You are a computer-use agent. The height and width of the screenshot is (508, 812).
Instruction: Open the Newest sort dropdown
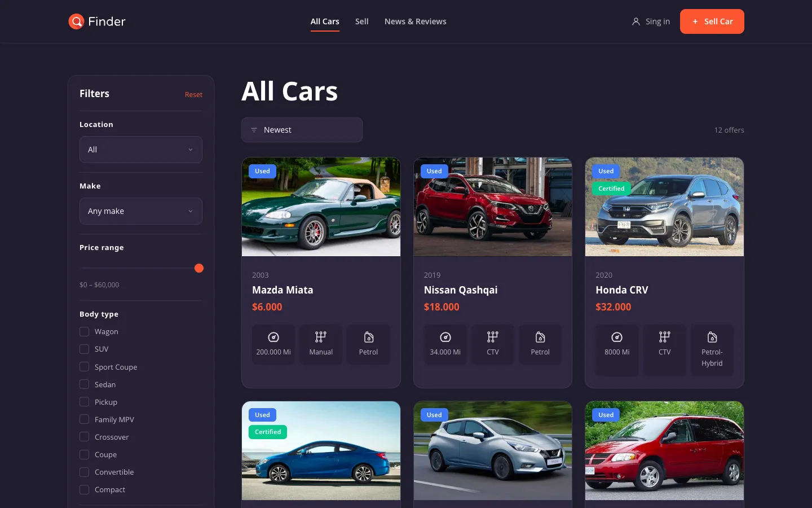point(302,130)
